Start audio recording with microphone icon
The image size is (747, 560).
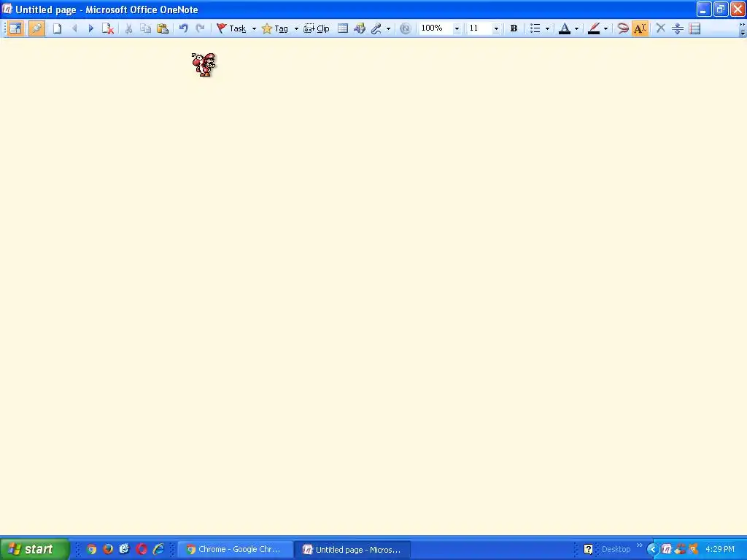376,28
